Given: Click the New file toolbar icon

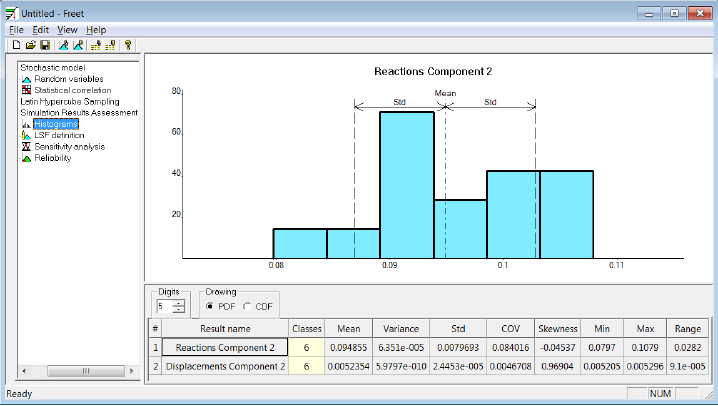Looking at the screenshot, I should (16, 45).
